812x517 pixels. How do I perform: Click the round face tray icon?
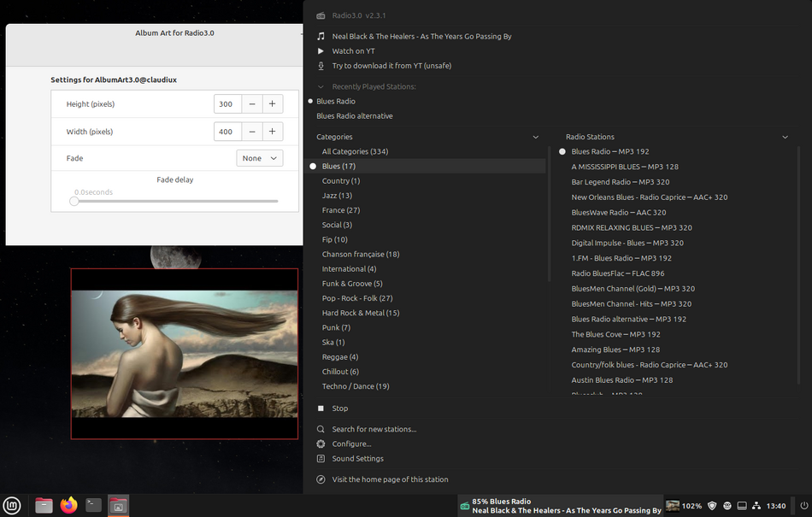pyautogui.click(x=727, y=506)
